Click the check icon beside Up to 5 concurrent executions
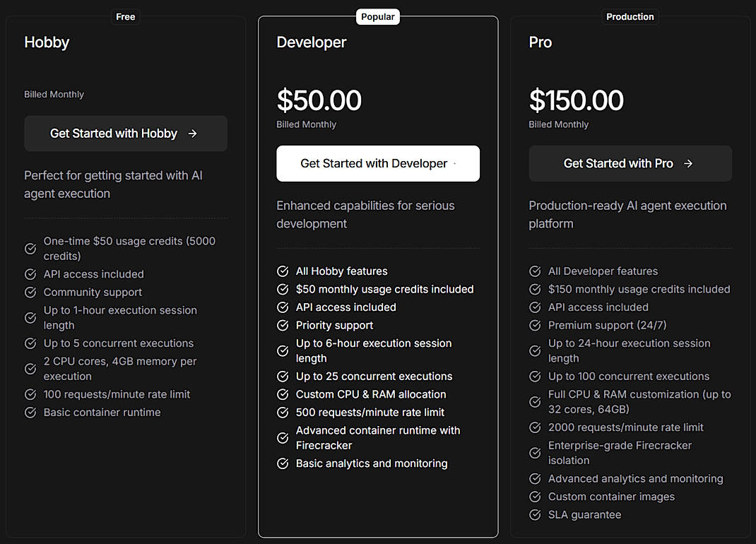The width and height of the screenshot is (756, 544). tap(30, 343)
